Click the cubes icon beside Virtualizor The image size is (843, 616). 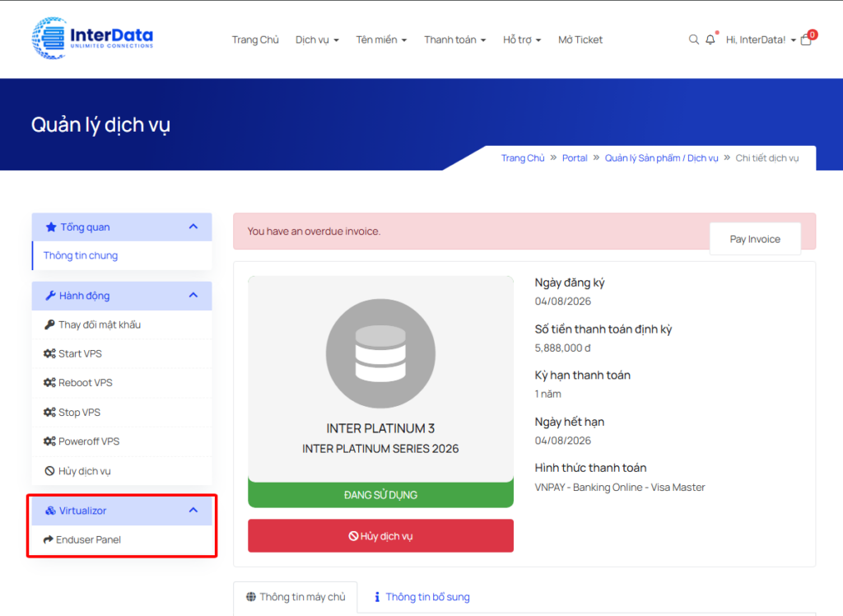[50, 511]
